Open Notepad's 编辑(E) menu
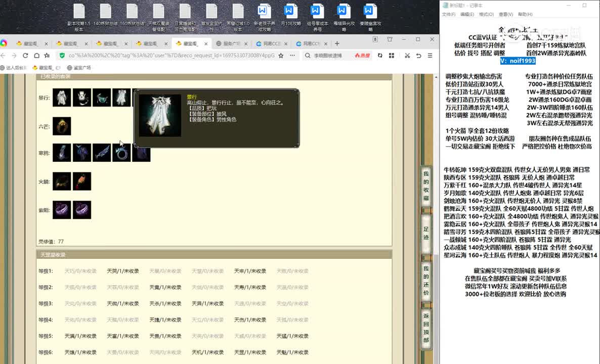 pos(467,14)
